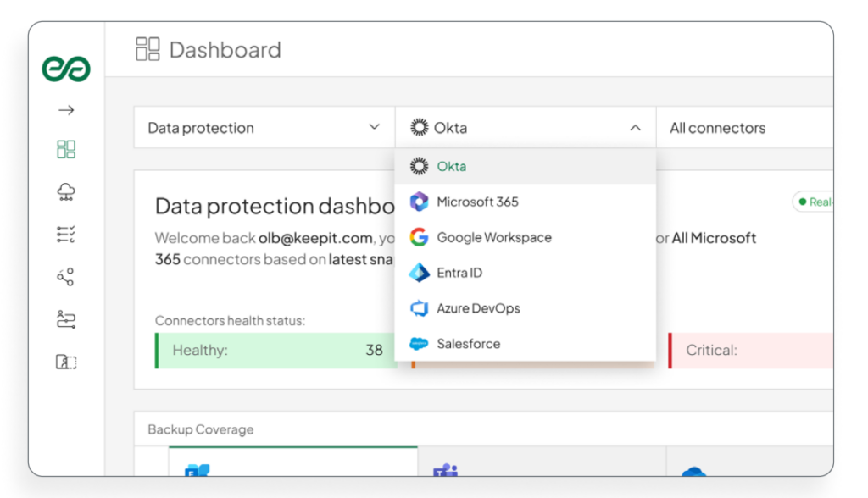This screenshot has width=868, height=498.
Task: Collapse the Okta dropdown chevron
Action: pyautogui.click(x=635, y=128)
